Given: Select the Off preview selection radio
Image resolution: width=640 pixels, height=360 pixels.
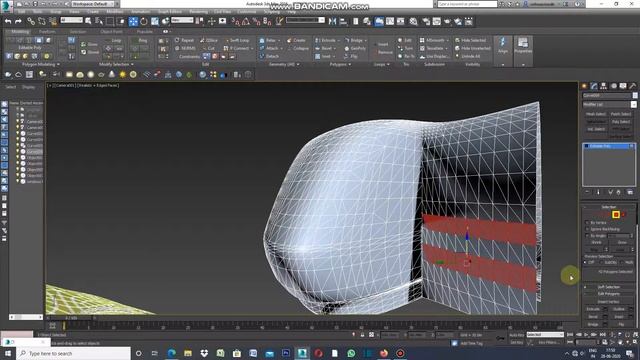Looking at the screenshot, I should [586, 262].
